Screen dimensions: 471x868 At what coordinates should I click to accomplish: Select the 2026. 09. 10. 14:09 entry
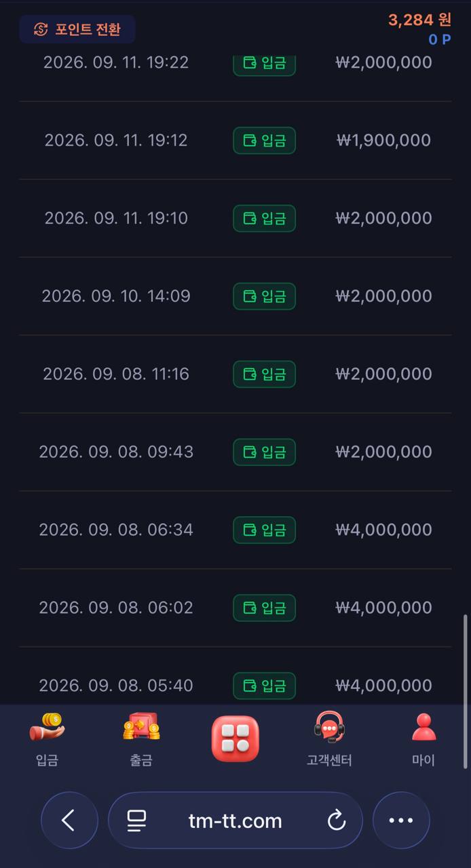(235, 296)
